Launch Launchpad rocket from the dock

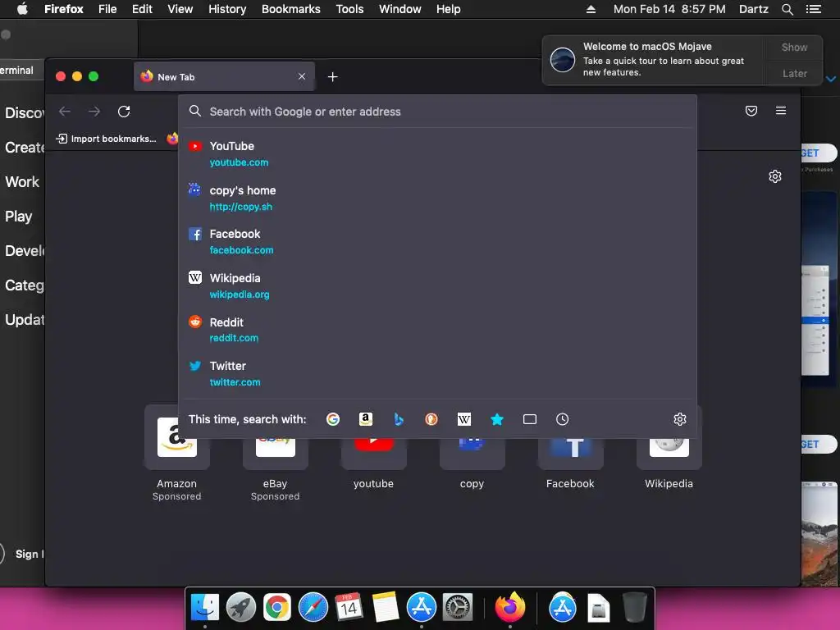(x=240, y=608)
